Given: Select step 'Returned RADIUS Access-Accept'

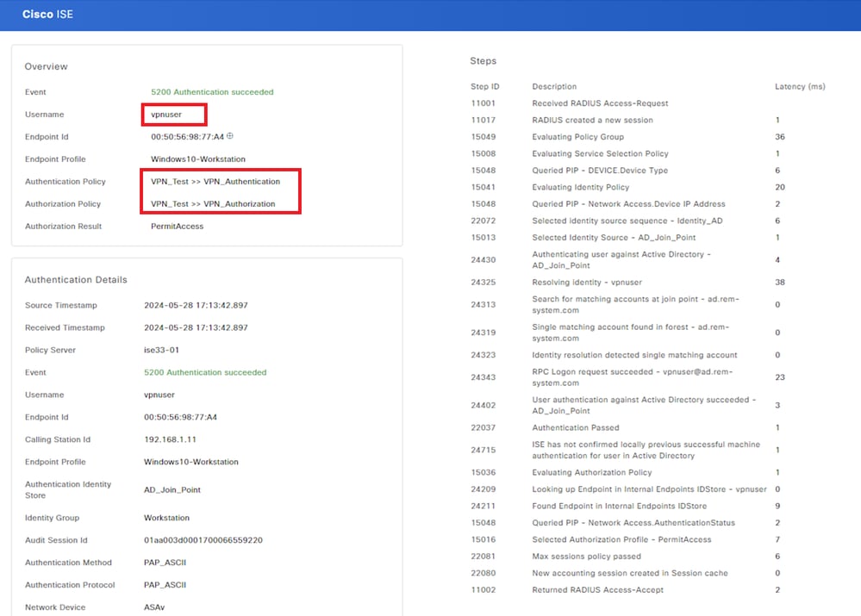Looking at the screenshot, I should (x=597, y=589).
